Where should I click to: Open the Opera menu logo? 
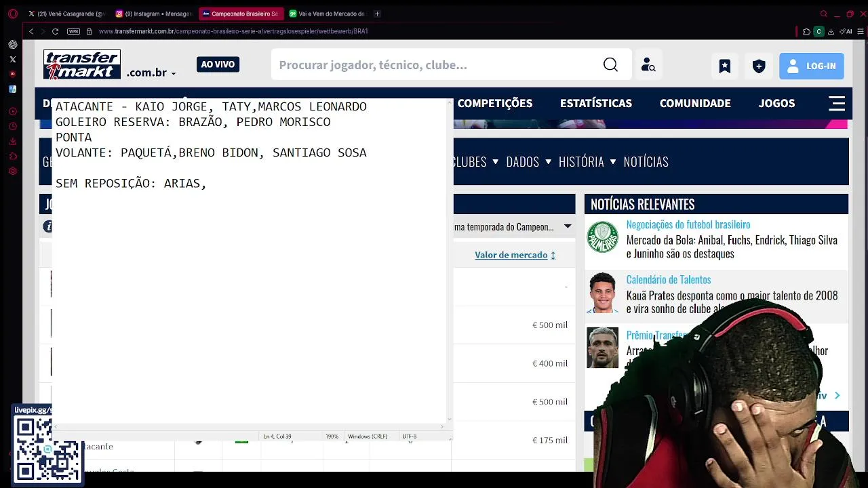click(x=12, y=14)
